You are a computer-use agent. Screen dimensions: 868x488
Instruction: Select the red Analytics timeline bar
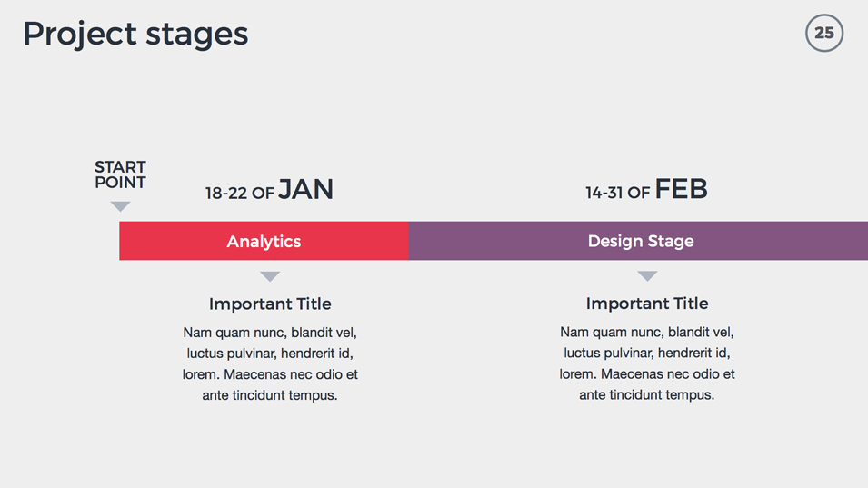264,241
